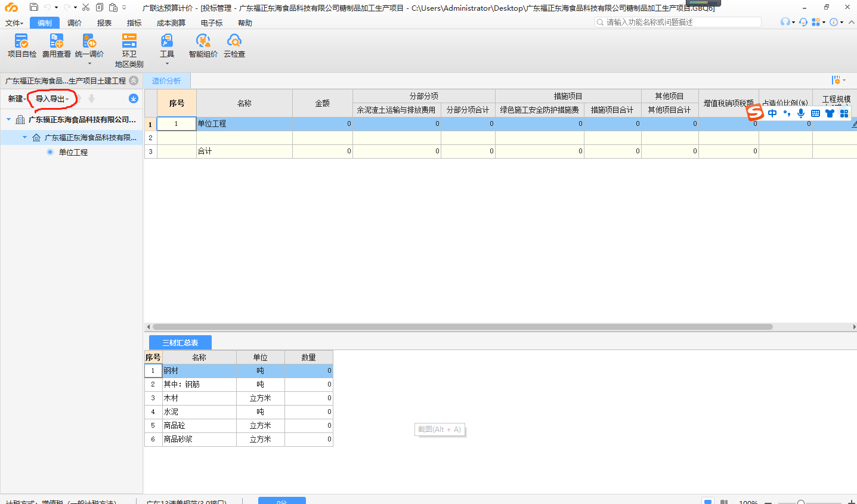Click the customer service headset icon

pos(803,22)
